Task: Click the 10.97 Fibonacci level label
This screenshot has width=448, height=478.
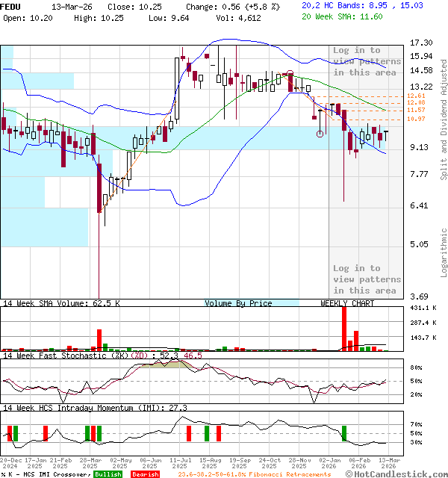Action: [416, 119]
